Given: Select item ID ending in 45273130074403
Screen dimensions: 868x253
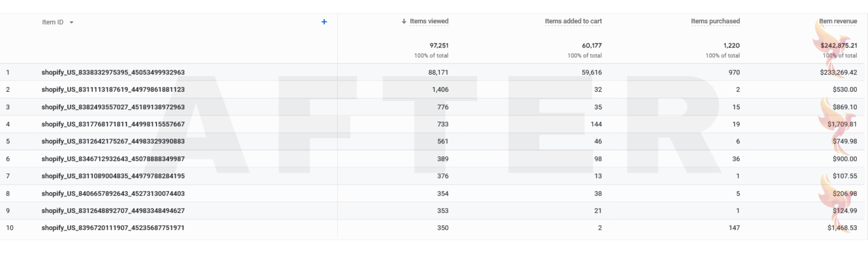Looking at the screenshot, I should pyautogui.click(x=113, y=194).
